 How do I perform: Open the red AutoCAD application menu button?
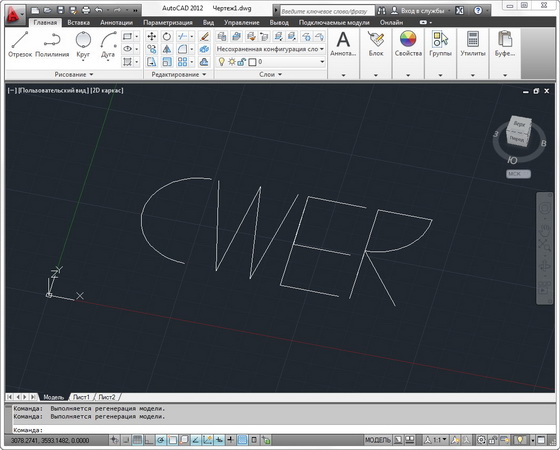pyautogui.click(x=14, y=15)
